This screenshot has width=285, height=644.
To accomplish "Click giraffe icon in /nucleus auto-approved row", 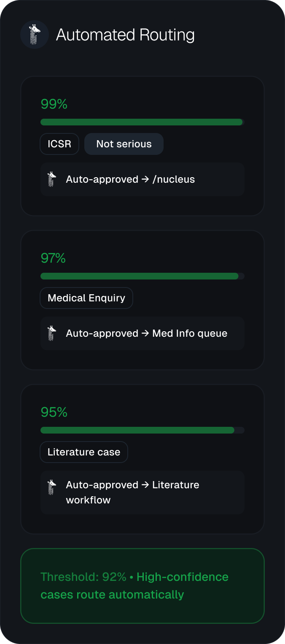I will point(52,179).
